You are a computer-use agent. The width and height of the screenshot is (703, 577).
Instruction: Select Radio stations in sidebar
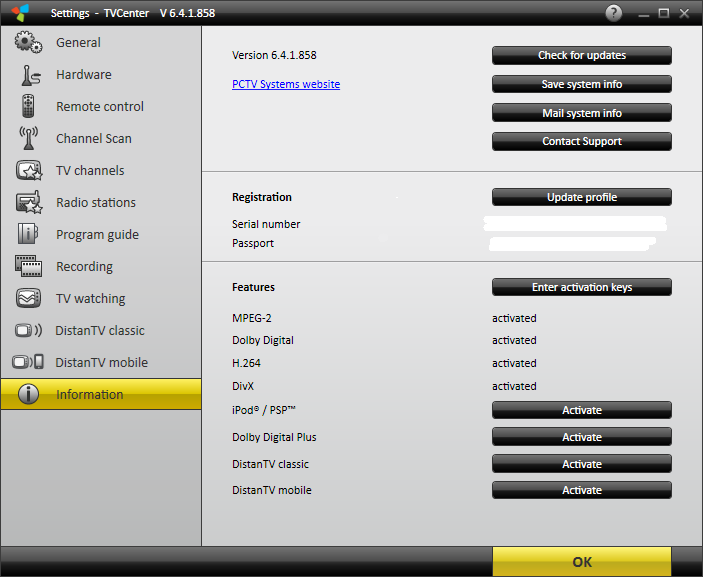click(x=101, y=203)
